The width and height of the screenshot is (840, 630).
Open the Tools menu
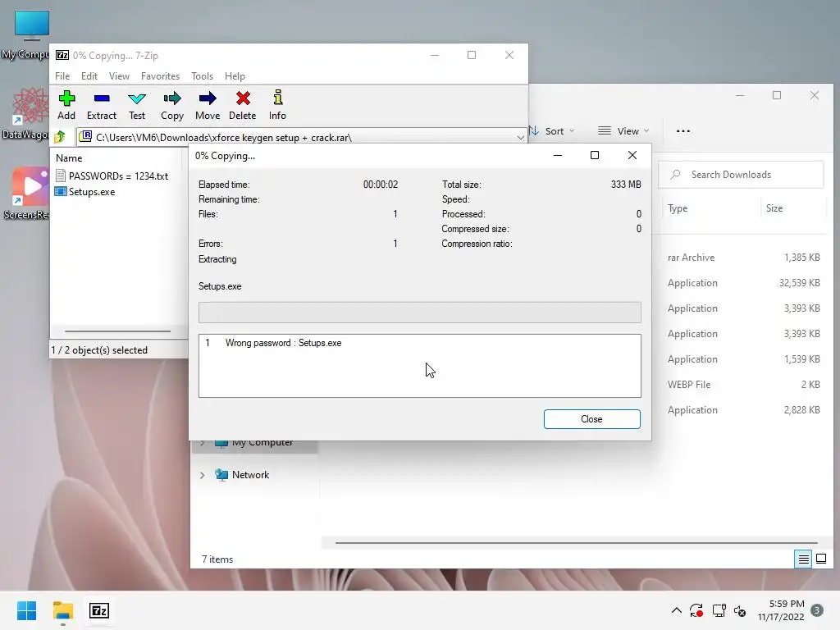coord(202,76)
